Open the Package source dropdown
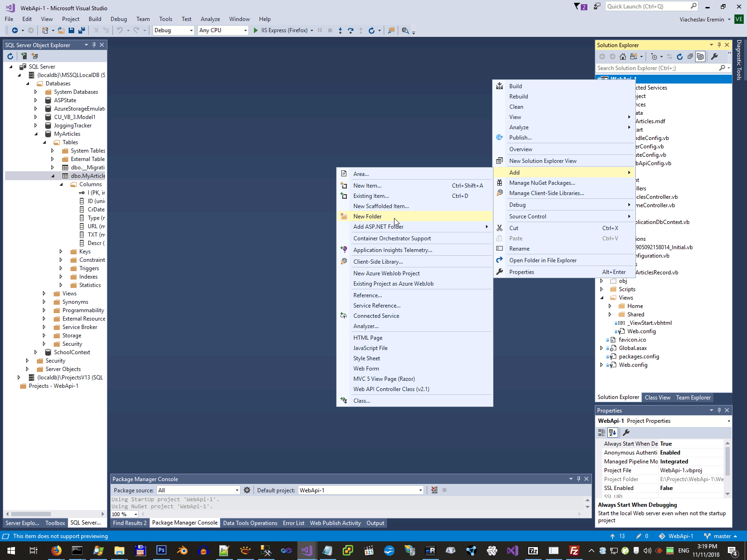747x560 pixels. pos(198,490)
